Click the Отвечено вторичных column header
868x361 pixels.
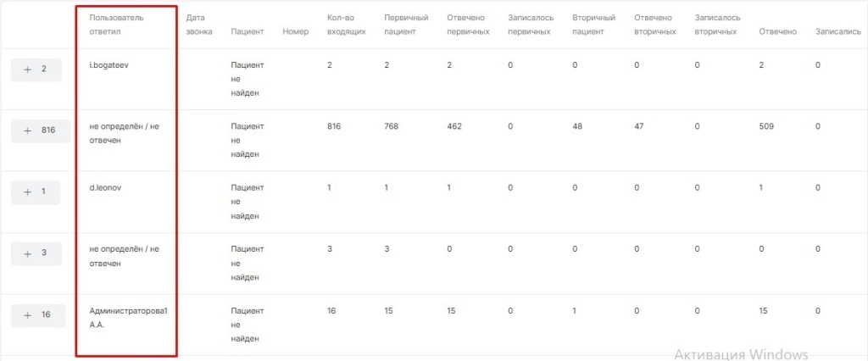(654, 25)
